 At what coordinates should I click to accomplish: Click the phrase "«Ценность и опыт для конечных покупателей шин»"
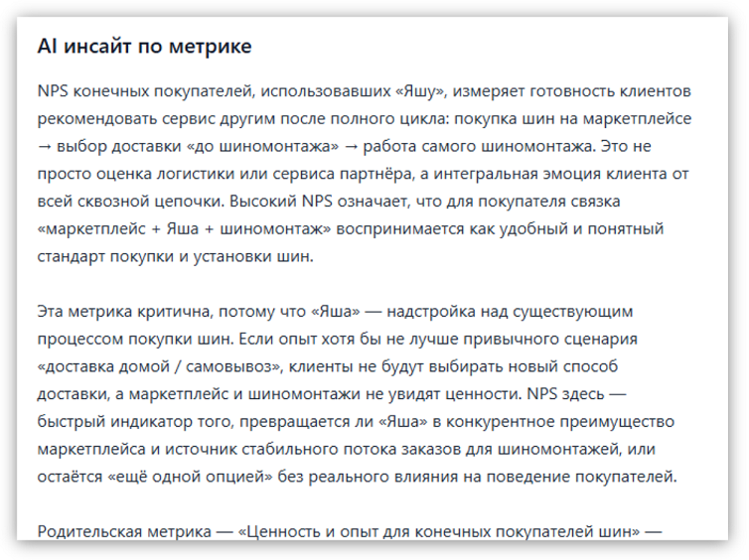[x=438, y=531]
